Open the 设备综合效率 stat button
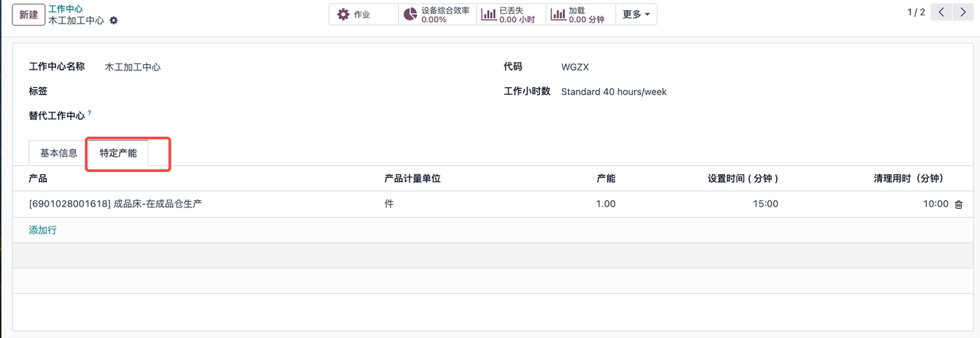980x338 pixels. (437, 15)
